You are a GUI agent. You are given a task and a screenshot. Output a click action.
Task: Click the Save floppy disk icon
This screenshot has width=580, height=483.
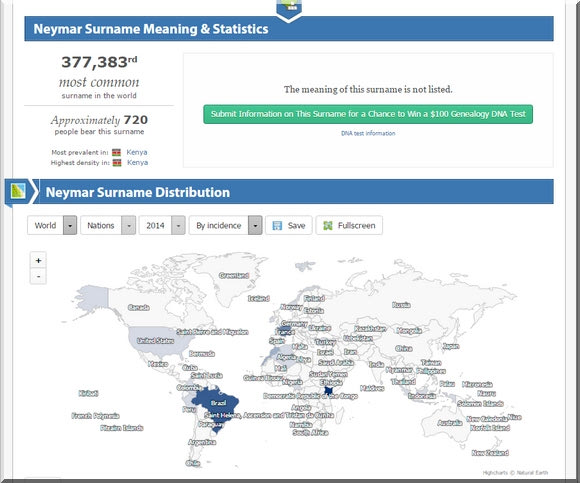tap(277, 226)
